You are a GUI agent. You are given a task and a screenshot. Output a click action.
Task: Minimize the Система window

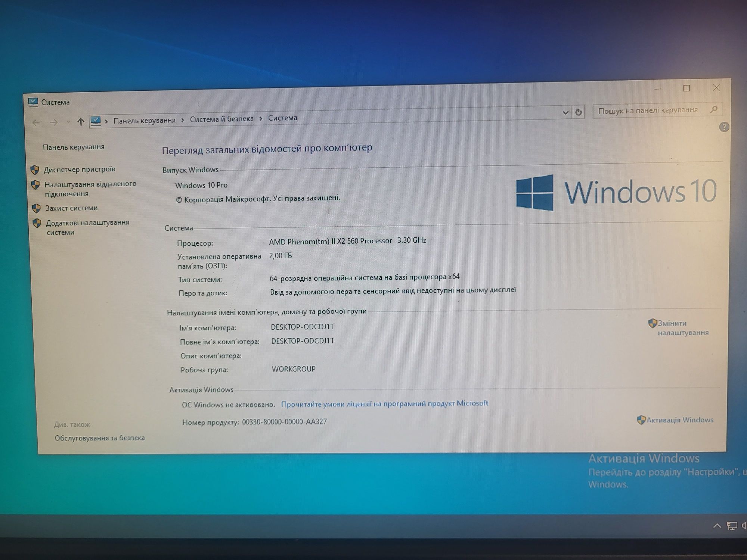[658, 89]
